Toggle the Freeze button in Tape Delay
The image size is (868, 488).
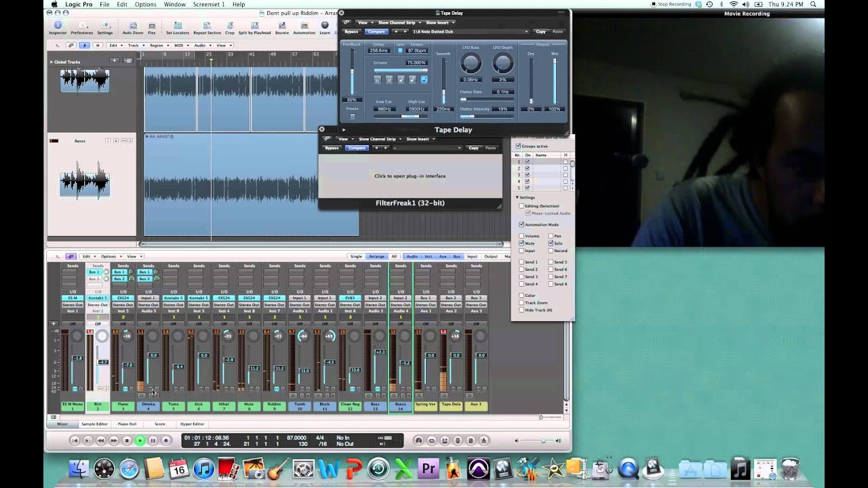[352, 116]
